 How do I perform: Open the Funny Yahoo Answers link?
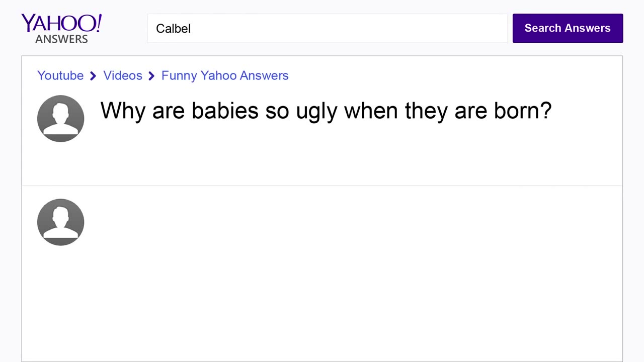[x=224, y=75]
